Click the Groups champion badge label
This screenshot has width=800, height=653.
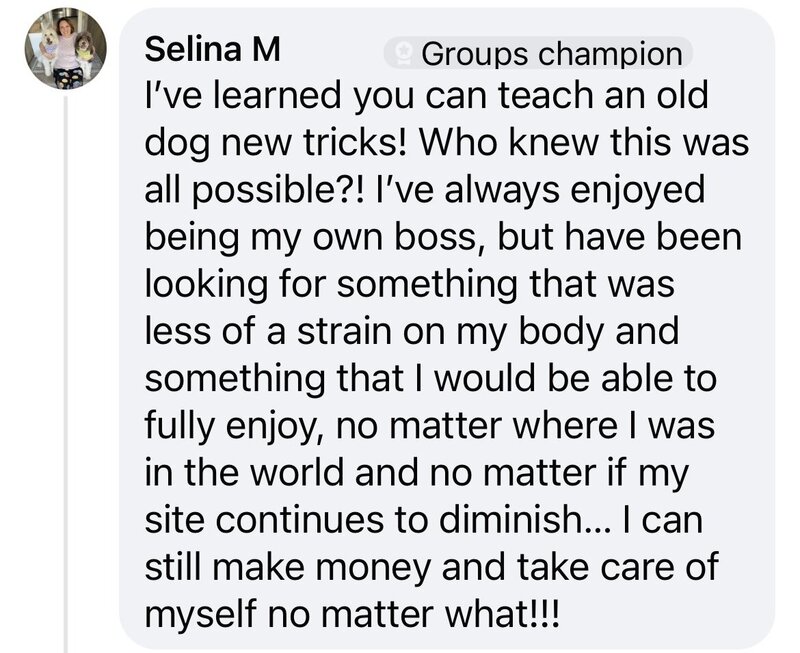coord(552,54)
